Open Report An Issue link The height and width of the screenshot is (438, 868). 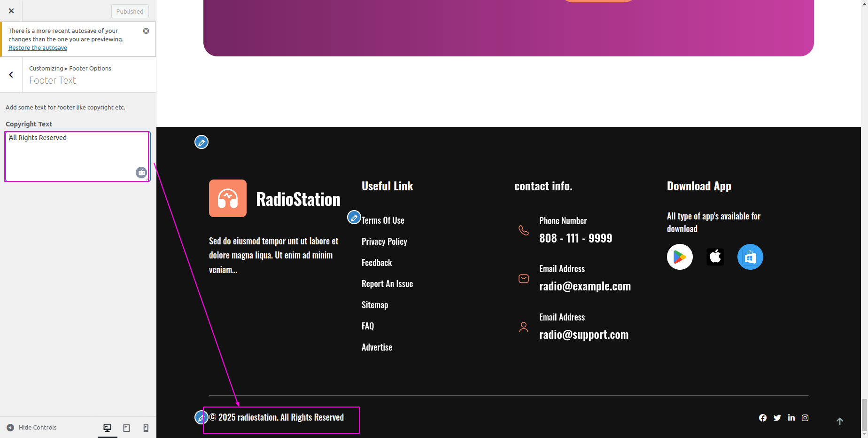tap(387, 284)
